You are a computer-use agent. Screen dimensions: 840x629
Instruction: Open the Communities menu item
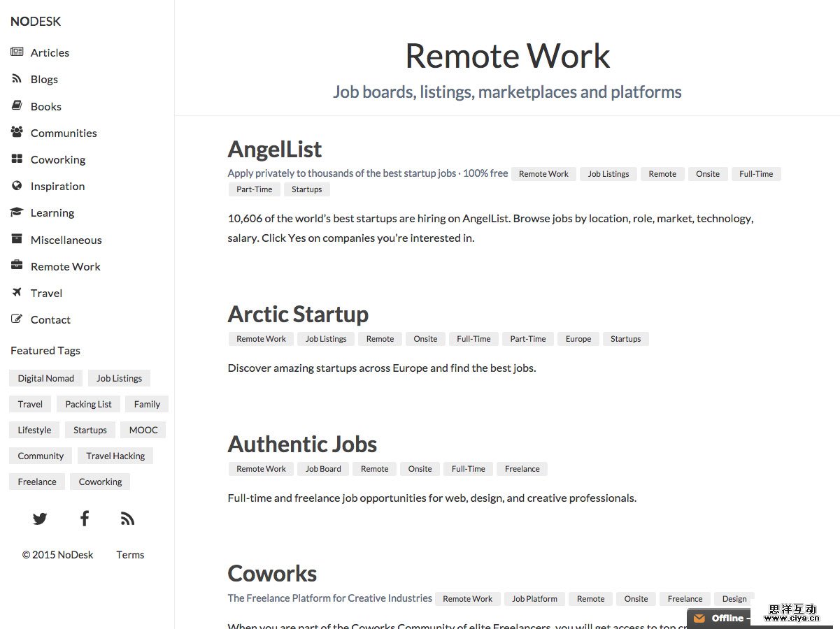pos(63,133)
